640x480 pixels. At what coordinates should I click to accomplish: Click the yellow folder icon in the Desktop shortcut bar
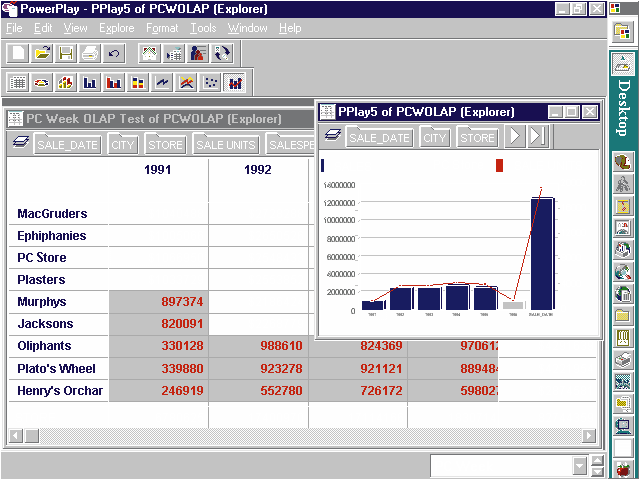[x=623, y=316]
